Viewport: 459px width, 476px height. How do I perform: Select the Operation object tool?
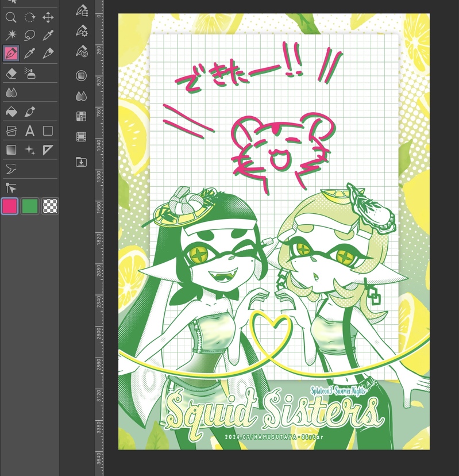tap(11, 188)
